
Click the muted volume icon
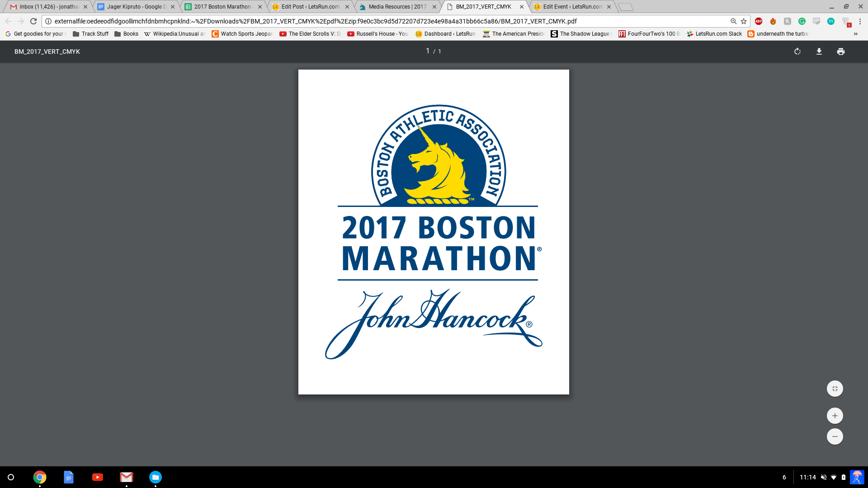[x=824, y=477]
